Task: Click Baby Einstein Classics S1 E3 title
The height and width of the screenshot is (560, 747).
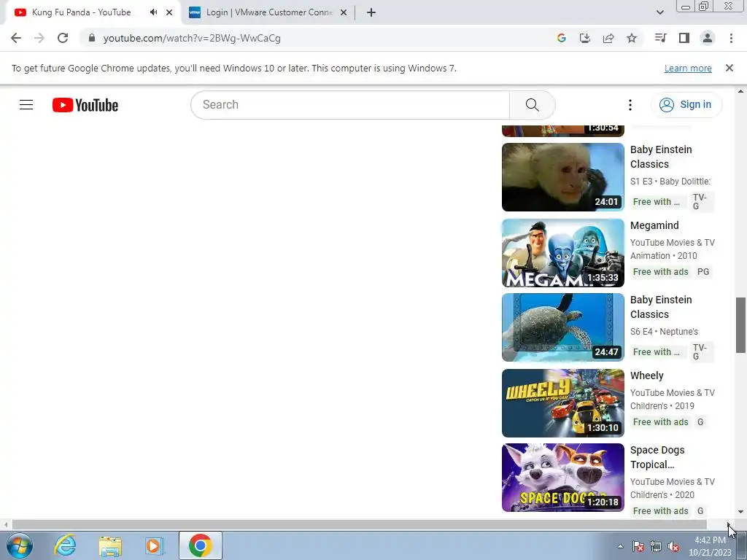Action: point(661,157)
